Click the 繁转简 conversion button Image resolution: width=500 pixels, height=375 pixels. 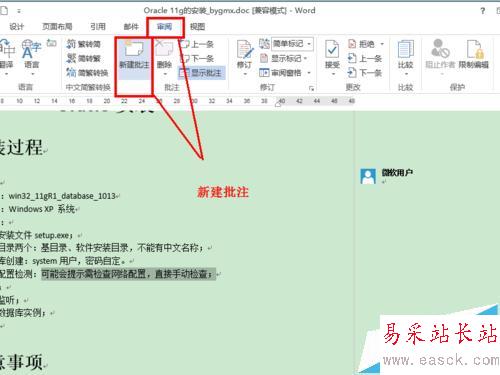pyautogui.click(x=84, y=44)
